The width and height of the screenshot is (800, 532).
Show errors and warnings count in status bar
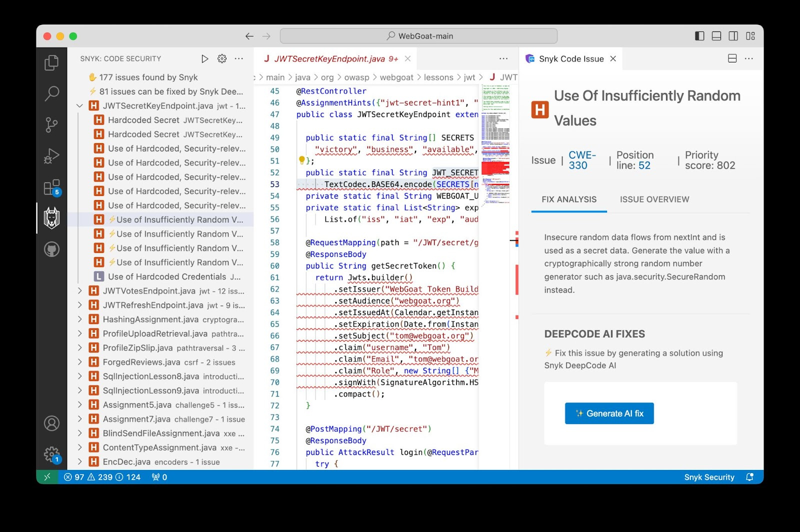coord(102,477)
